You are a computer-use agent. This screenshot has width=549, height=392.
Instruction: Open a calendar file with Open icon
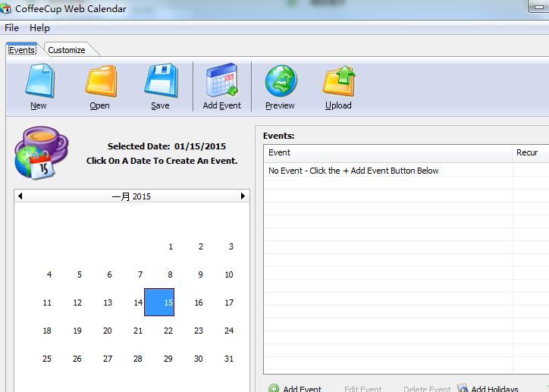[101, 81]
